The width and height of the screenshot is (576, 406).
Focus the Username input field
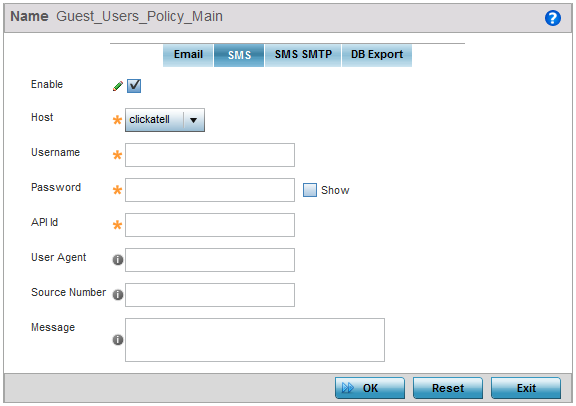coord(210,155)
